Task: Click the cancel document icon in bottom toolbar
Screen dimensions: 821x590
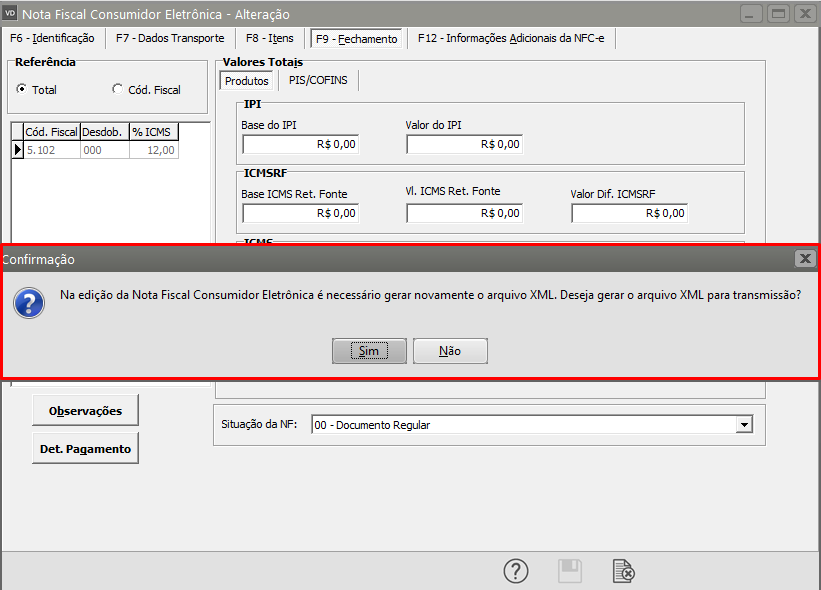Action: point(624,571)
